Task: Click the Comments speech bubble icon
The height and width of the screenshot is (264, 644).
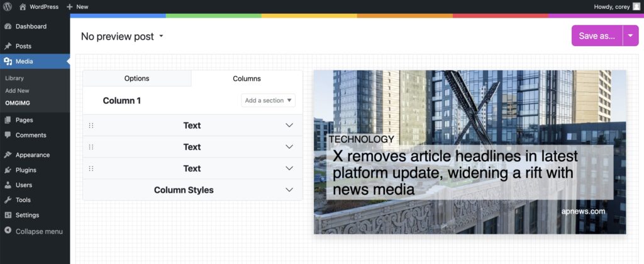Action: pyautogui.click(x=8, y=135)
